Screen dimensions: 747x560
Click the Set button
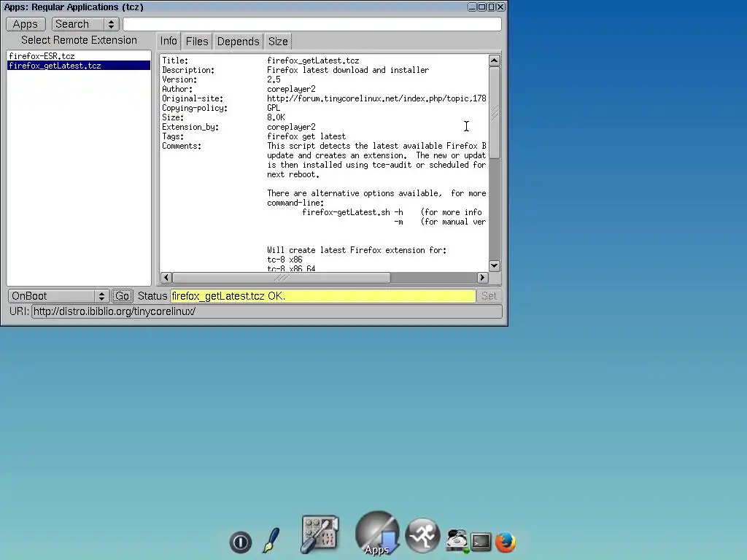click(488, 296)
